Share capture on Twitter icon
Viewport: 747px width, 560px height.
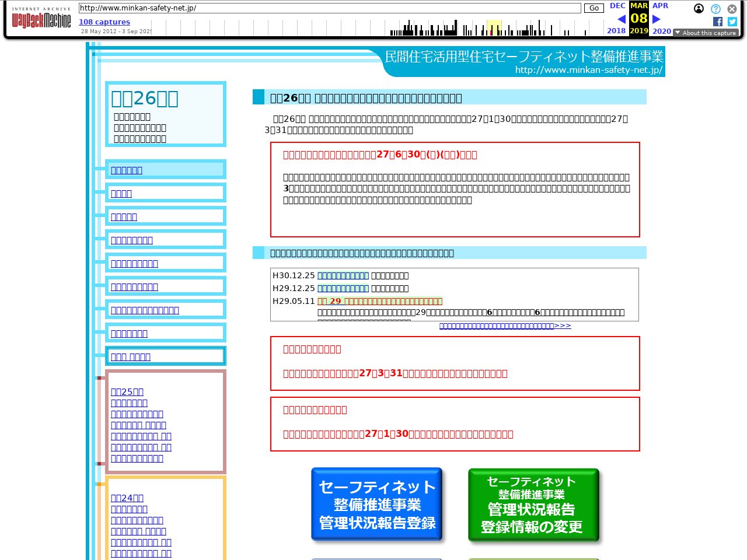732,22
